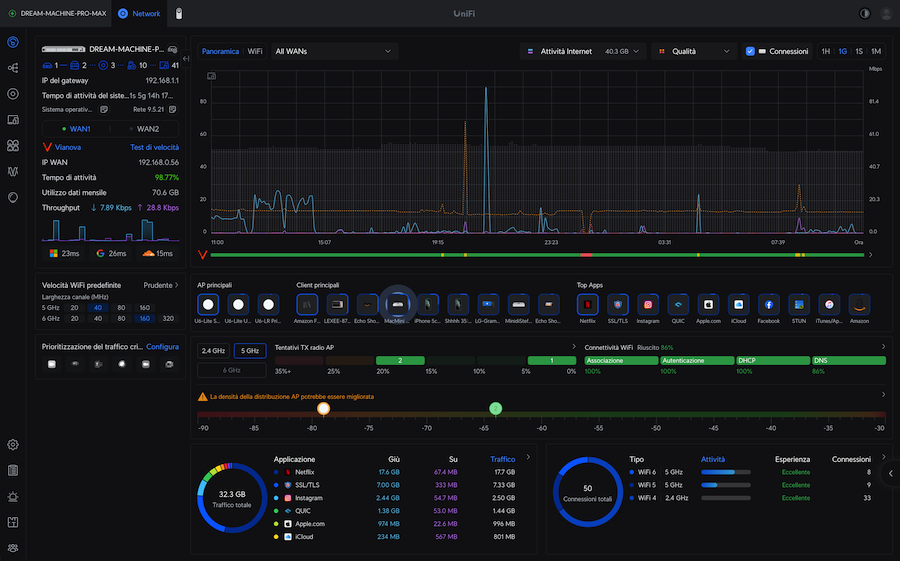Click Test di velocità link

154,147
